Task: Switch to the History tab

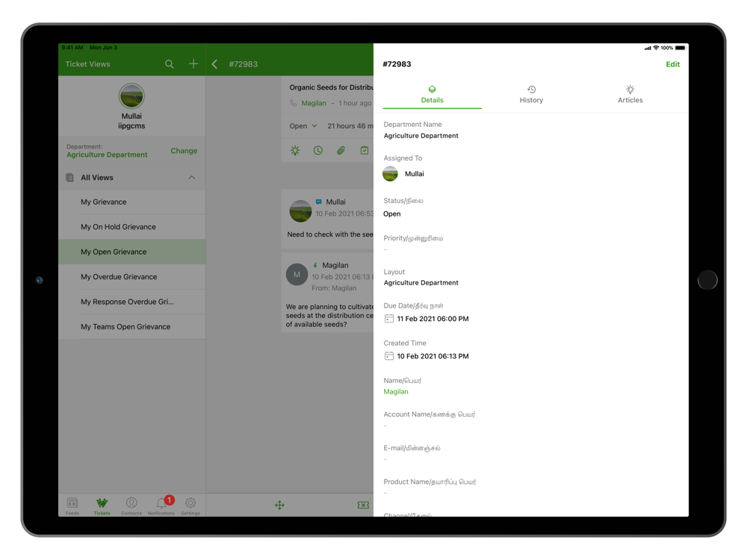Action: coord(531,95)
